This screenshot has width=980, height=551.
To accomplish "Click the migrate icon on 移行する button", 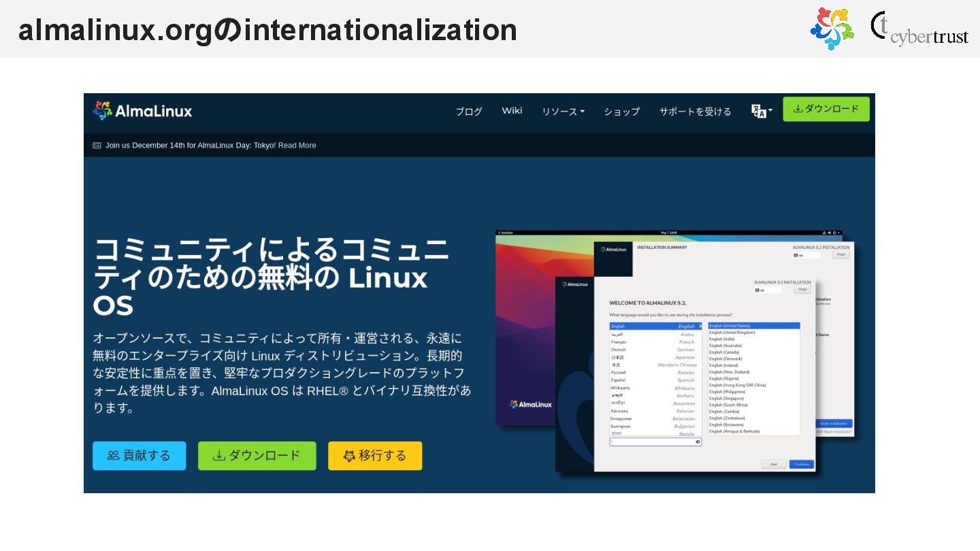I will (x=349, y=456).
